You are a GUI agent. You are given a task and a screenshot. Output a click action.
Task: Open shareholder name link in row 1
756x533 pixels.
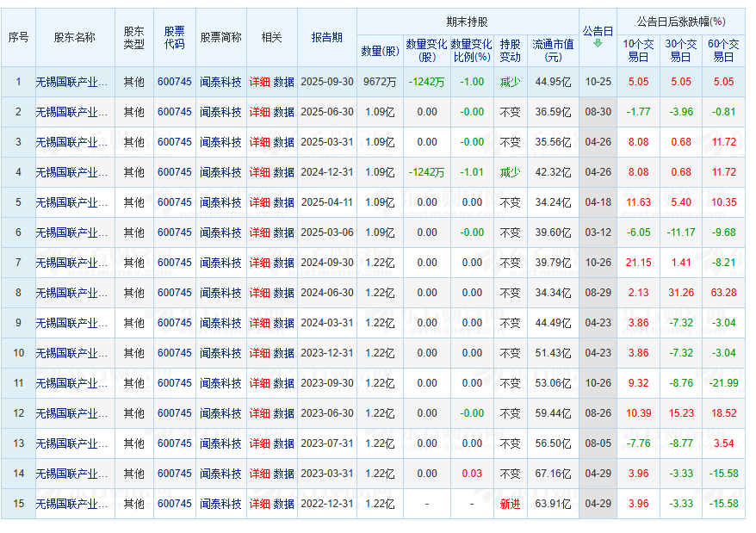[x=71, y=82]
